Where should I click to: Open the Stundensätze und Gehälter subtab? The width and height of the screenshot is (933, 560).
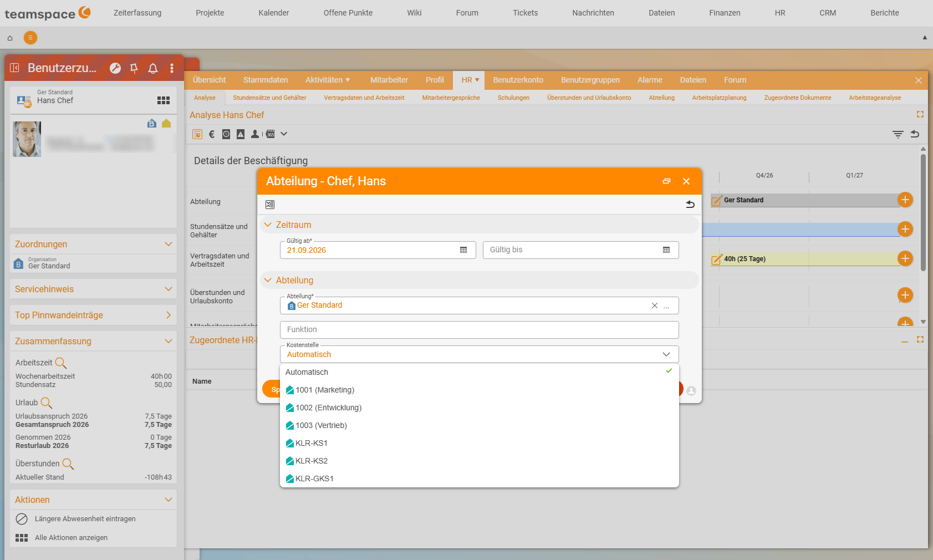269,98
